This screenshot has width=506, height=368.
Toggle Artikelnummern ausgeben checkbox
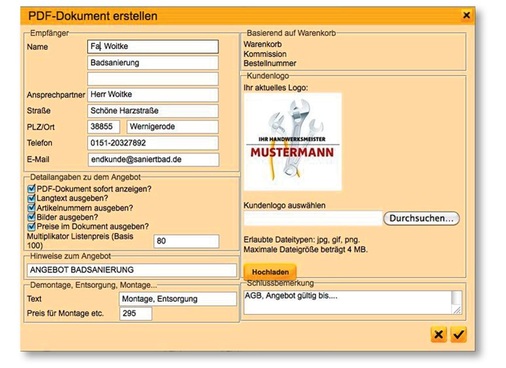point(31,208)
